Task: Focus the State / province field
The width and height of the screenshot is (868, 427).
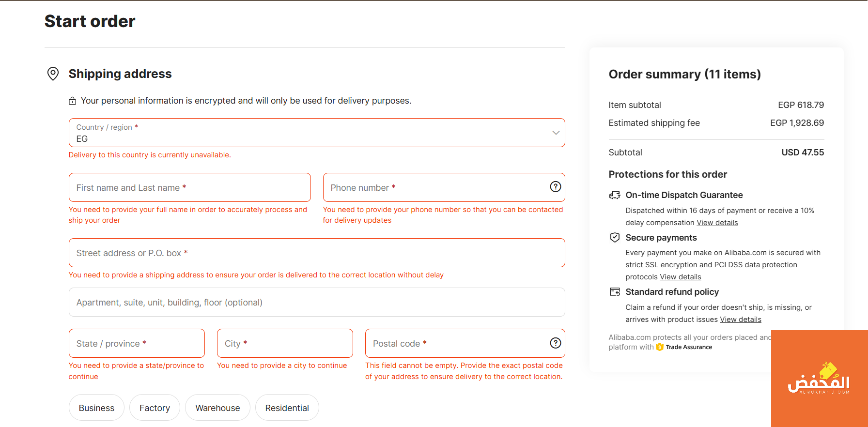Action: pyautogui.click(x=137, y=343)
